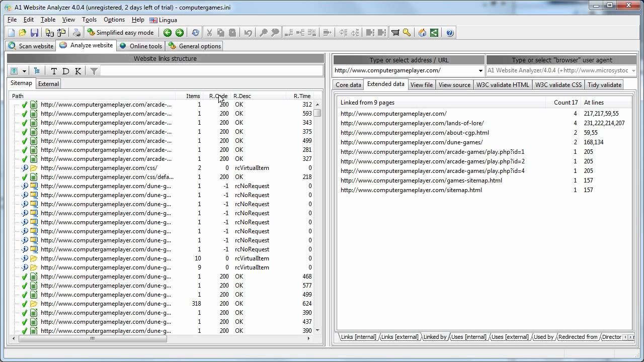Click the shopping cart buy icon
This screenshot has width=644, height=362.
[395, 33]
